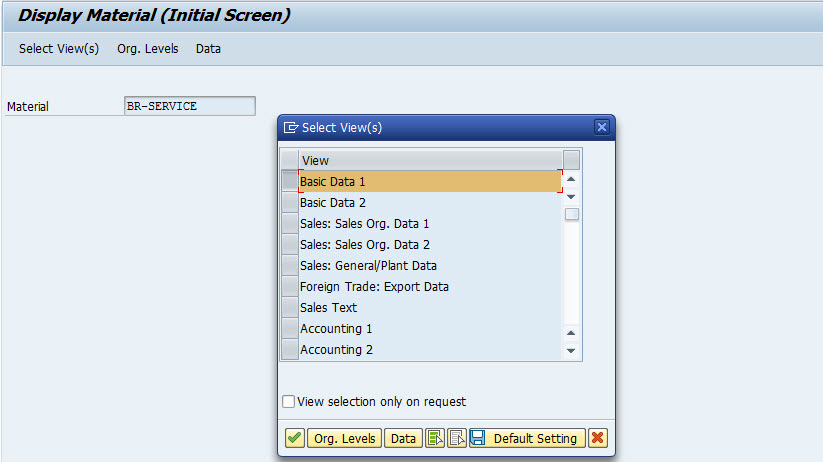The height and width of the screenshot is (462, 823).
Task: Click the Select View(s) title bar icon
Action: point(291,128)
